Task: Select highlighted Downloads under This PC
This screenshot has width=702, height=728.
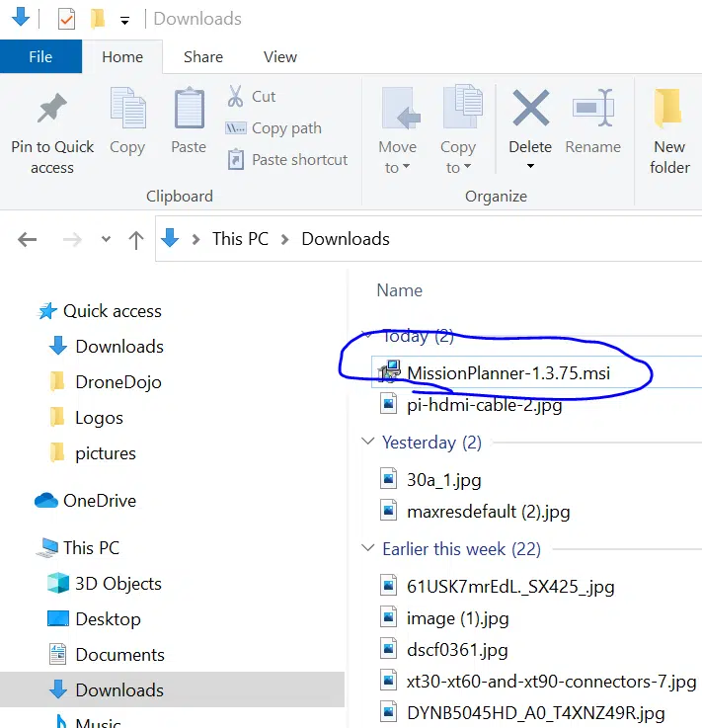Action: click(172, 689)
